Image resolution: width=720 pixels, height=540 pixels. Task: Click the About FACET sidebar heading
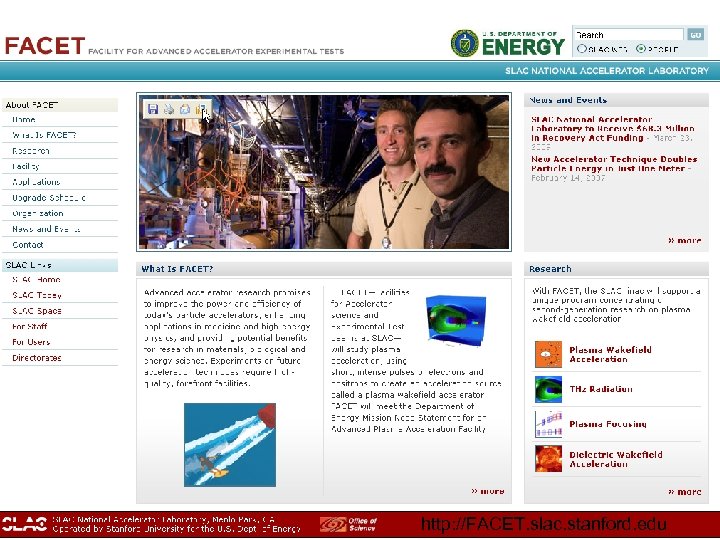pyautogui.click(x=60, y=105)
